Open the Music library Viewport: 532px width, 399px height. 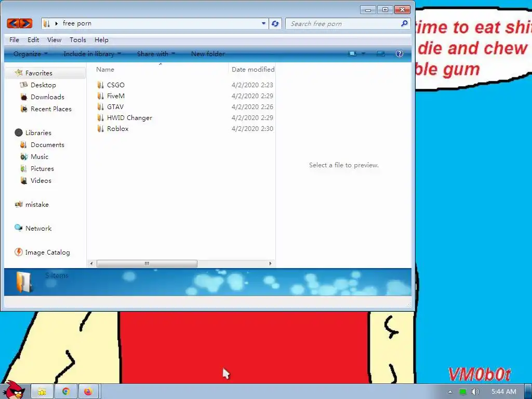(39, 157)
